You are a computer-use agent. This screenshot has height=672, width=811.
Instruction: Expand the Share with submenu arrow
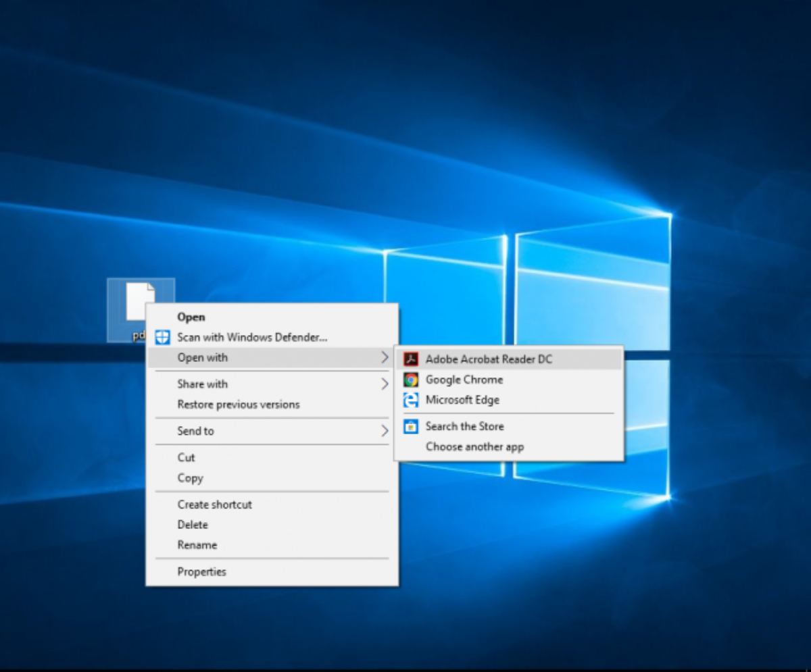coord(385,384)
